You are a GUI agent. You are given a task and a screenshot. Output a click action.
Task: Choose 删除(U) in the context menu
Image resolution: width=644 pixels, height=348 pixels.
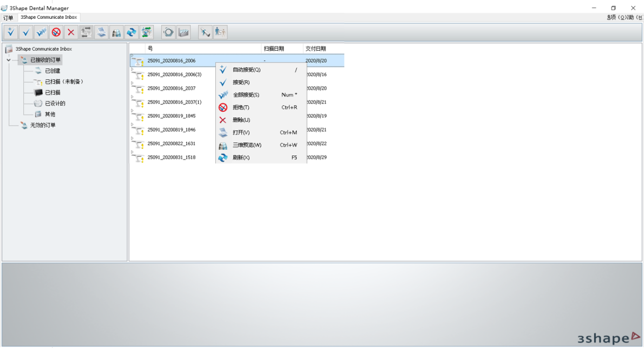[261, 120]
